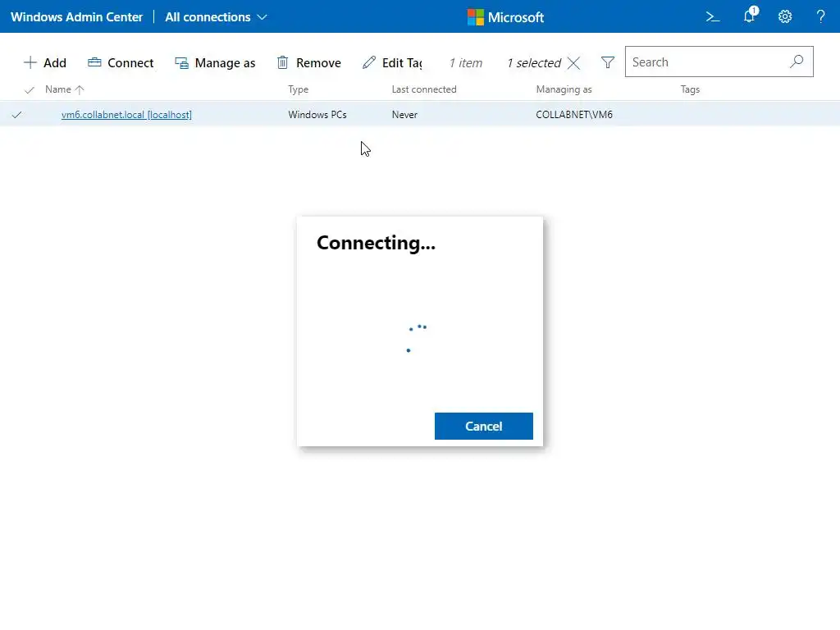Cancel the Connecting dialog

point(484,426)
